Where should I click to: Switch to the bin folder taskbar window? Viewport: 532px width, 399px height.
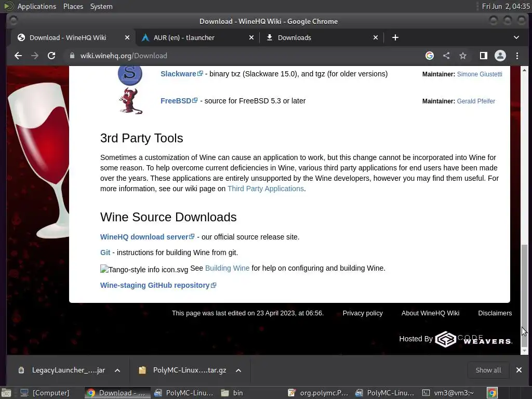click(233, 393)
